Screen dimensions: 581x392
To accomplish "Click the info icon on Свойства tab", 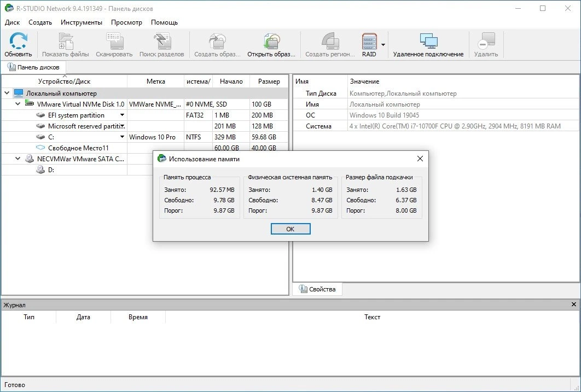I will coord(303,289).
